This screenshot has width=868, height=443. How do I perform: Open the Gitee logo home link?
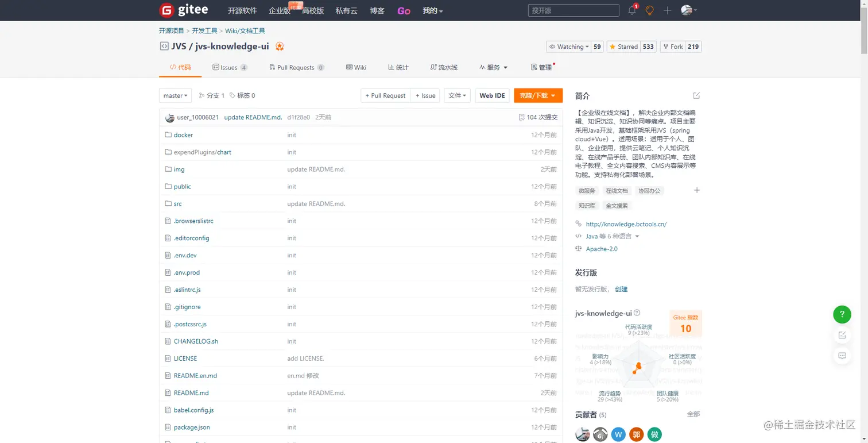[183, 10]
